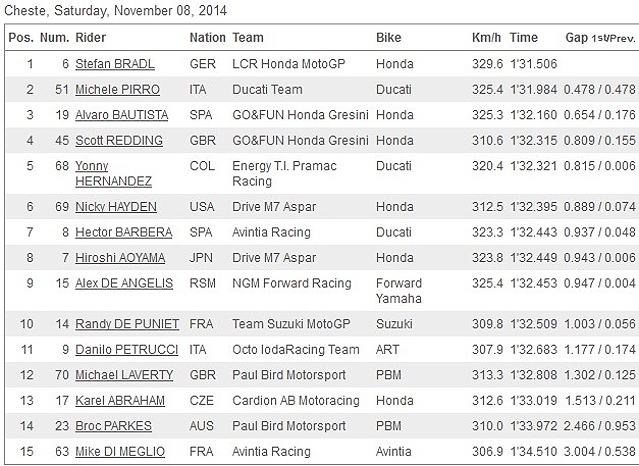Select Scott REDDING rider link

pyautogui.click(x=119, y=142)
